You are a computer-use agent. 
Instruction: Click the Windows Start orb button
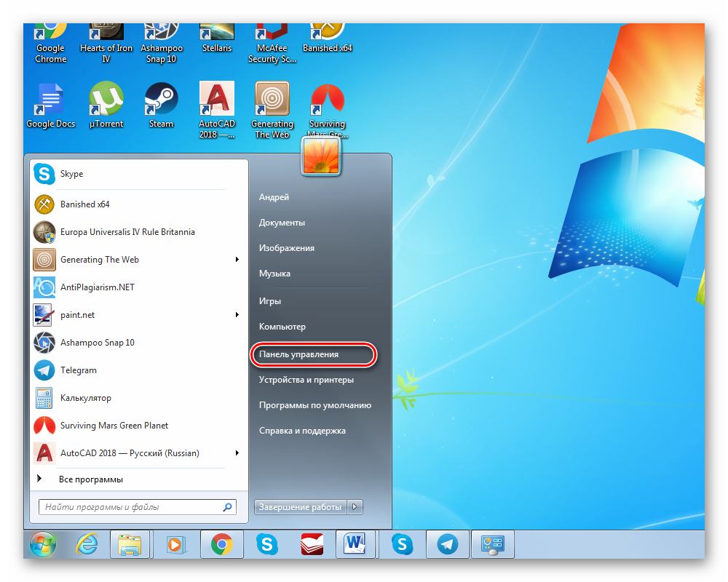point(43,544)
